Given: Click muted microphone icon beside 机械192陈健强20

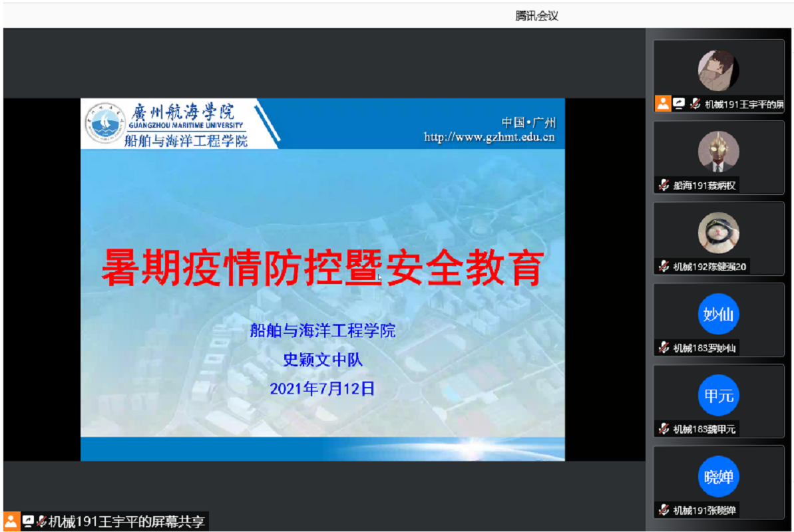Looking at the screenshot, I should pos(664,267).
